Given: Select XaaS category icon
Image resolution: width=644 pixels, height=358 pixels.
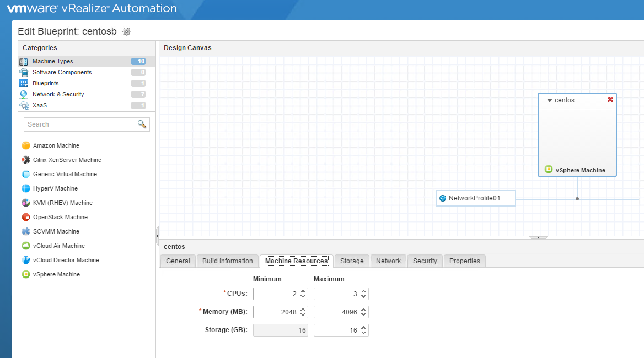Looking at the screenshot, I should pos(24,105).
